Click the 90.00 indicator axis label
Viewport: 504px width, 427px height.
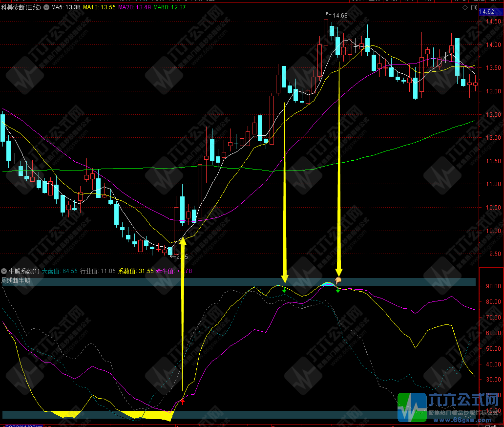[x=493, y=286]
